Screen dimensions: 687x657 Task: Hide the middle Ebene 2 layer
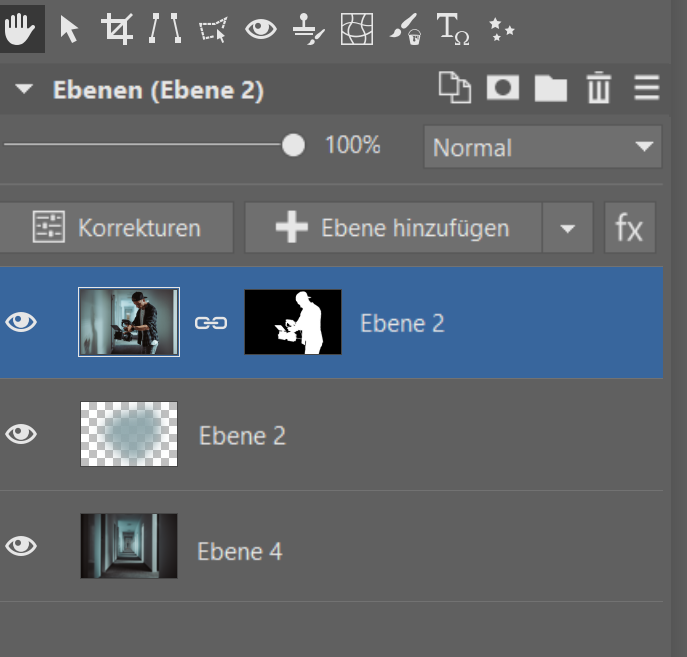click(21, 434)
